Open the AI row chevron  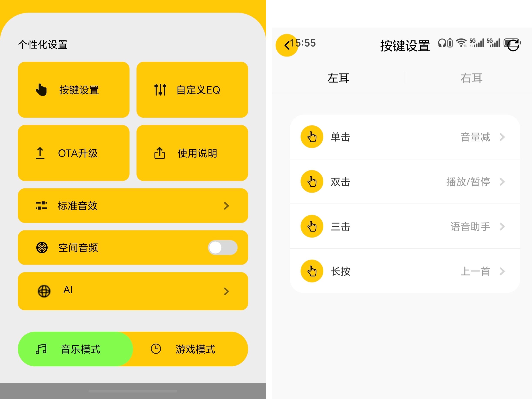click(226, 291)
